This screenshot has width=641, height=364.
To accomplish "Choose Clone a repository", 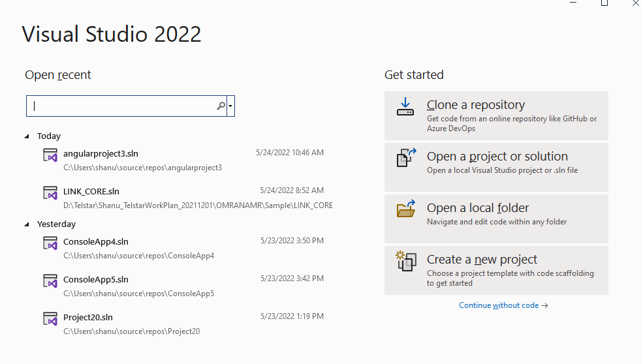I will pos(496,115).
